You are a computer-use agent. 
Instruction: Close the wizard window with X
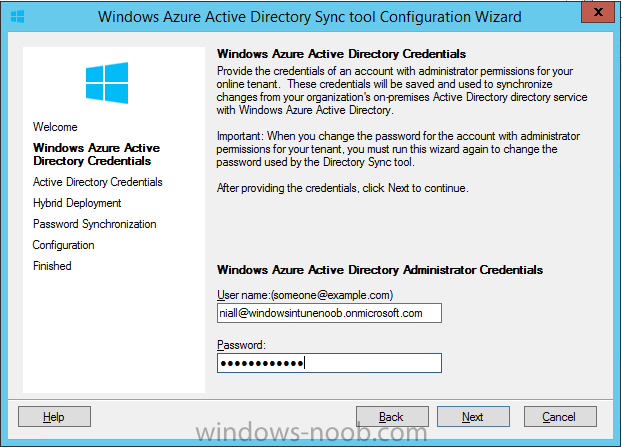pyautogui.click(x=598, y=12)
